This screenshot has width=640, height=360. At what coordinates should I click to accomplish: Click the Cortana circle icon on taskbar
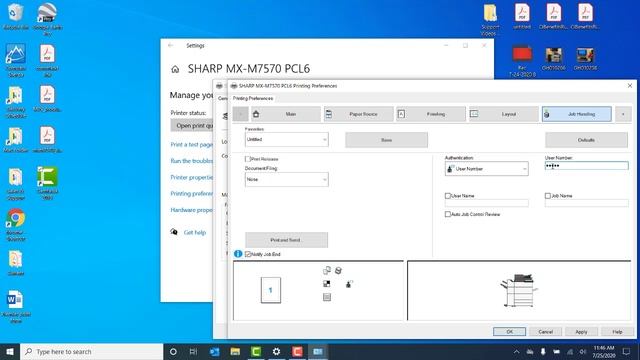coord(173,351)
